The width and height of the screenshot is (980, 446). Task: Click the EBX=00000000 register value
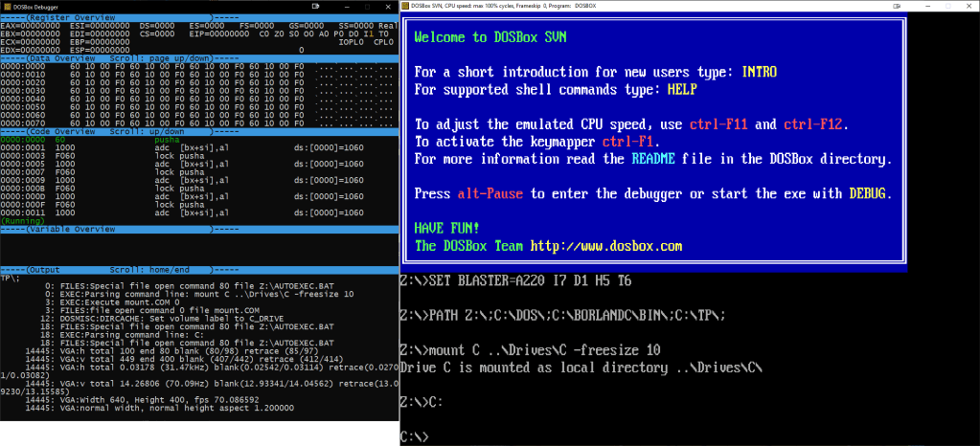30,33
